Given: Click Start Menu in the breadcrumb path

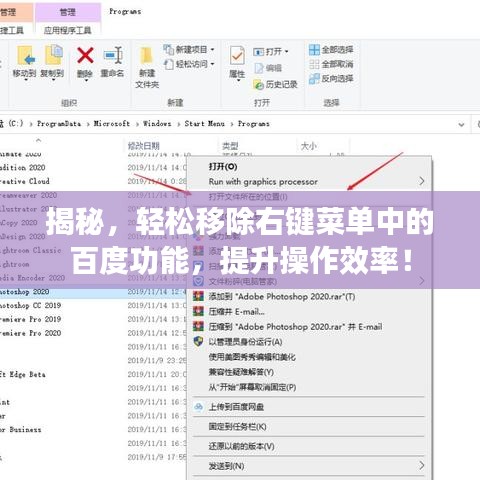Looking at the screenshot, I should point(204,124).
